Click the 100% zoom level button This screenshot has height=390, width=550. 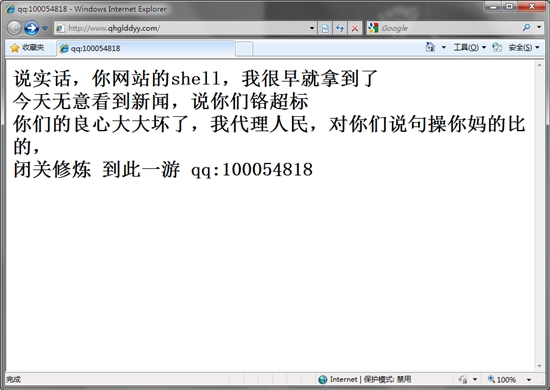pos(502,379)
